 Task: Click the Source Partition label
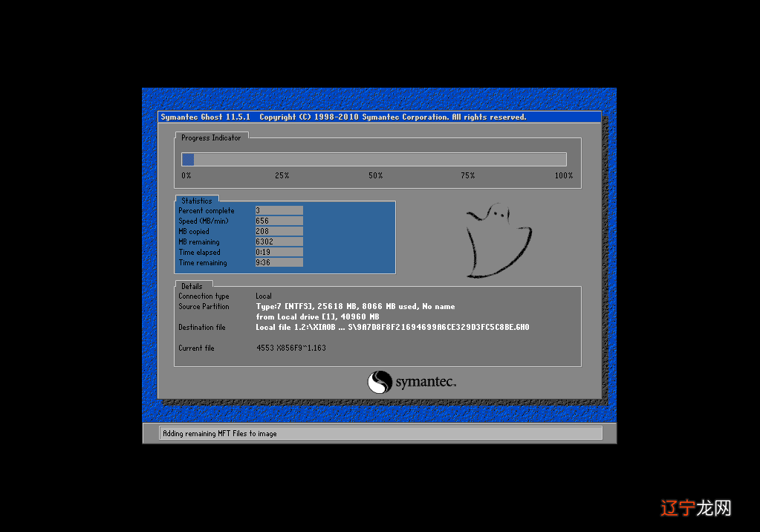click(204, 306)
